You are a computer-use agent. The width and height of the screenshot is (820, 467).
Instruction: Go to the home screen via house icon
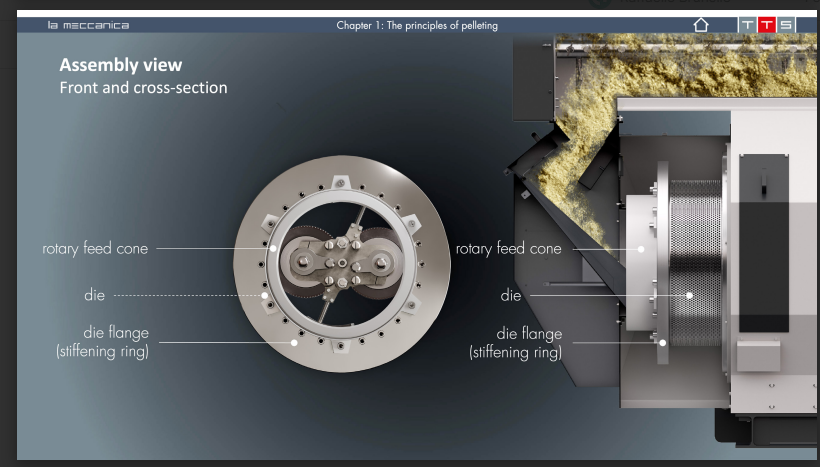[x=700, y=25]
